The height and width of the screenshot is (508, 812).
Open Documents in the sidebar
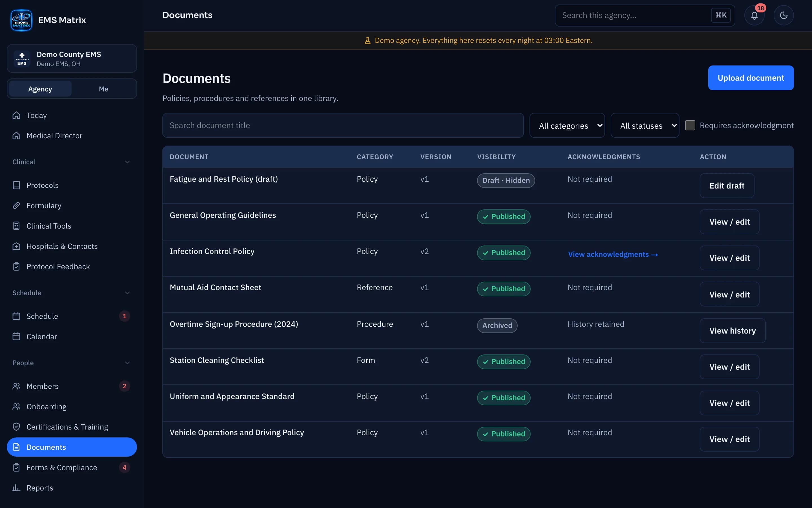coord(72,447)
